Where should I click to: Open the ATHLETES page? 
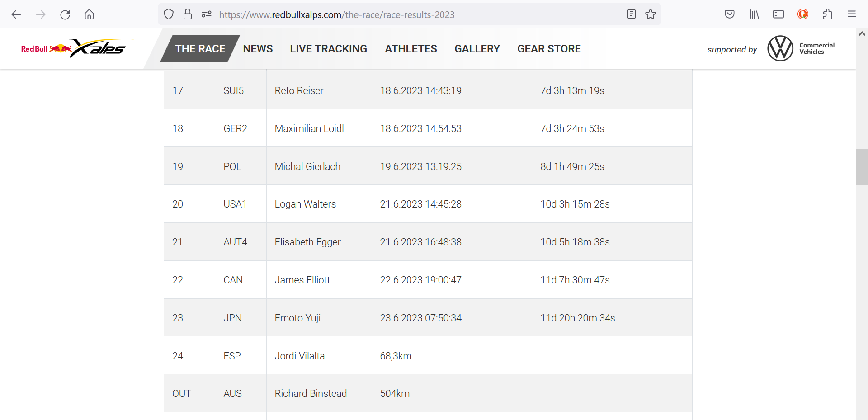coord(411,49)
